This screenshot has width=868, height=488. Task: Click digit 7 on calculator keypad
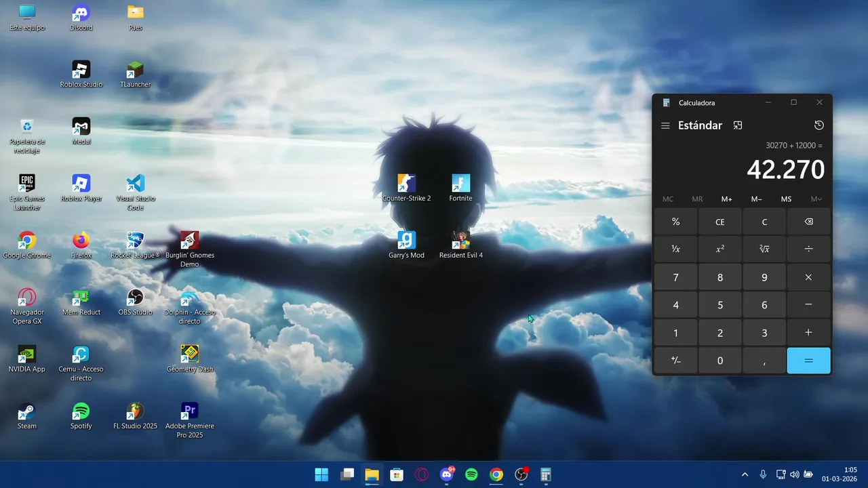pos(675,277)
